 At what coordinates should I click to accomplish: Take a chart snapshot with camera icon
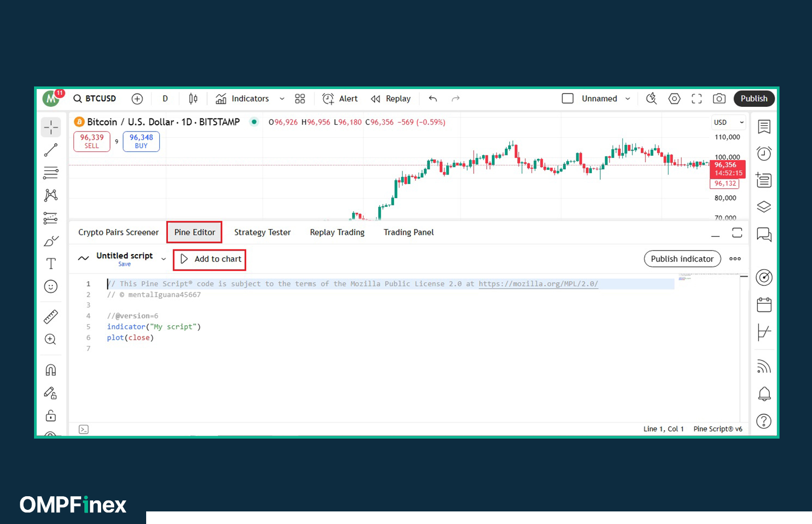[719, 99]
